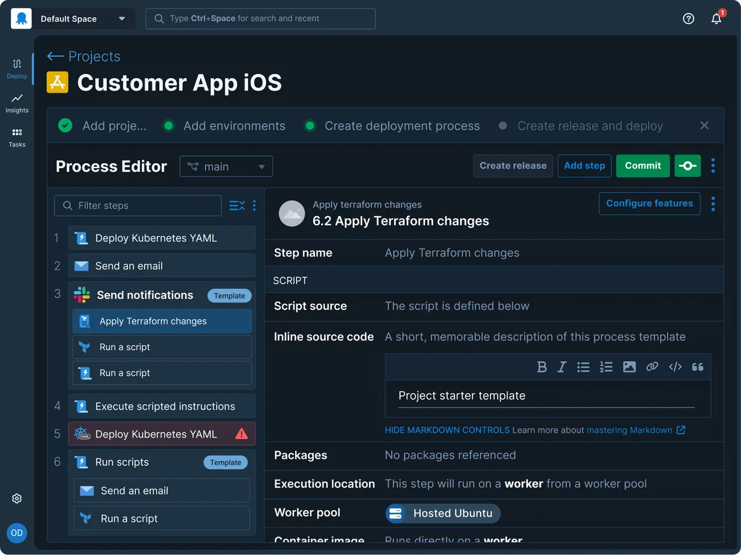741x560 pixels.
Task: Open Insights in the sidebar
Action: [17, 103]
